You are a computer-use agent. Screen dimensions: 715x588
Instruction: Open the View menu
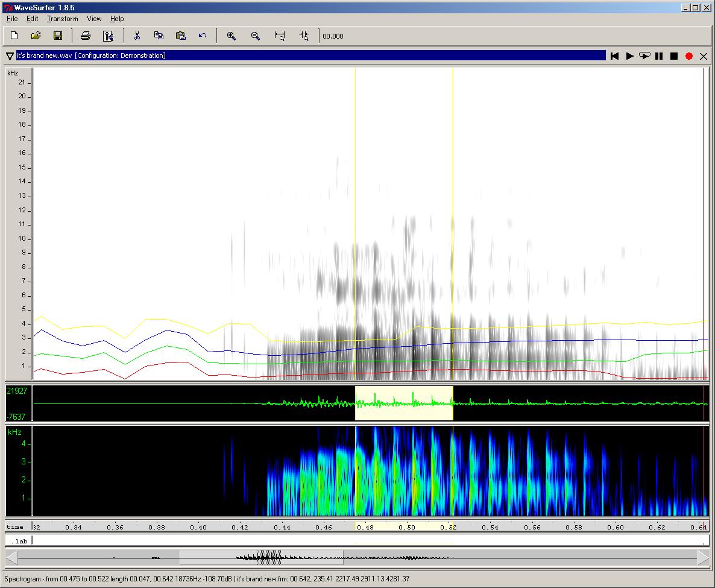[94, 19]
